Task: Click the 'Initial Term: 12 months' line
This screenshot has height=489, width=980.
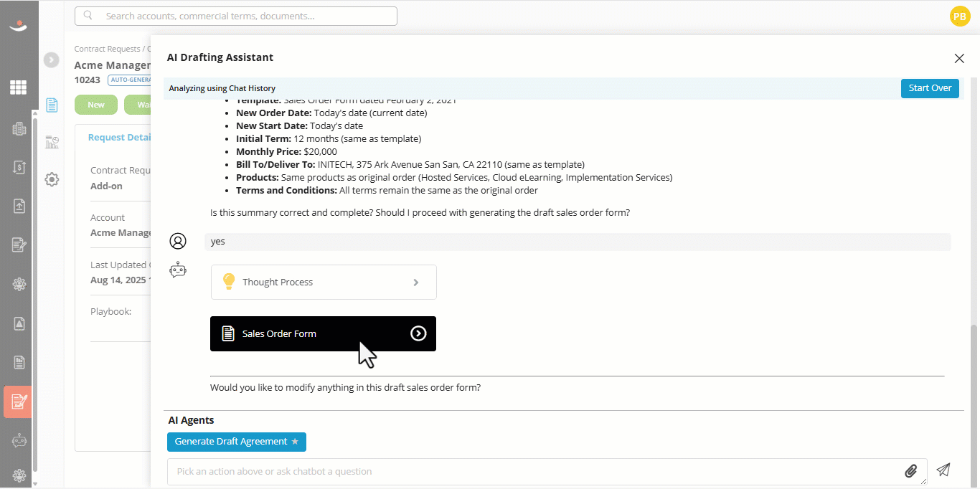Action: tap(329, 139)
